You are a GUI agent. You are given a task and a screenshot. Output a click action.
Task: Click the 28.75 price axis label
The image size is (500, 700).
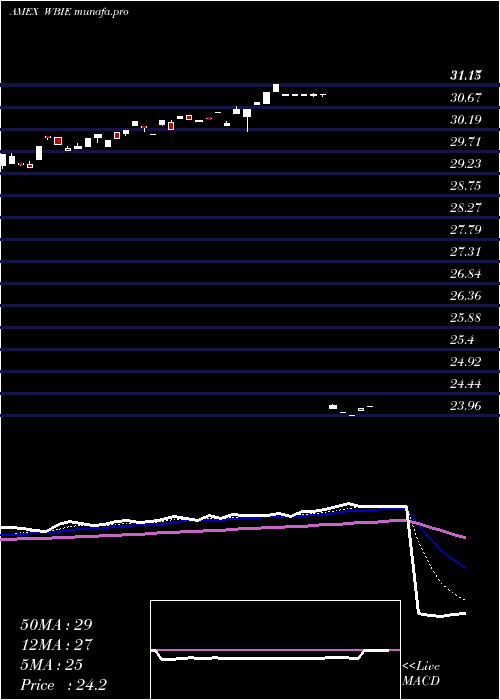466,186
